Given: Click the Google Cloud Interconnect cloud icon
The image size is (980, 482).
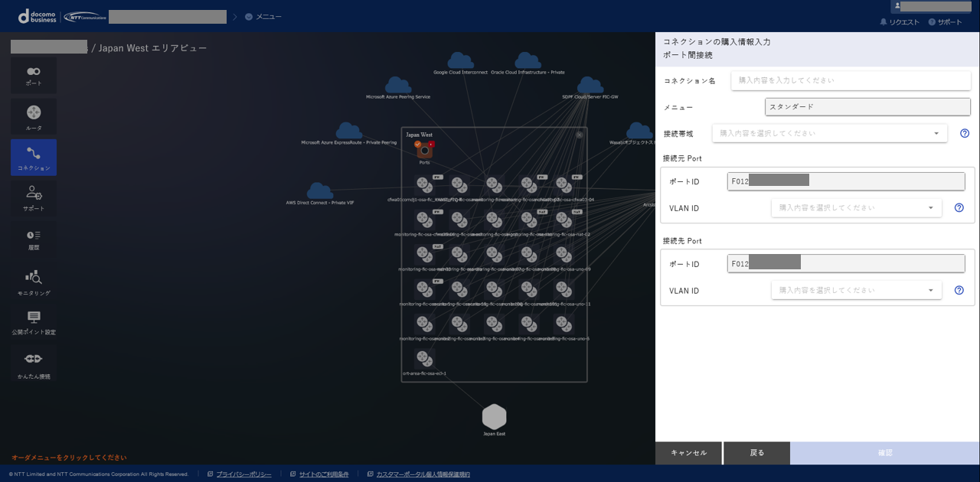Looking at the screenshot, I should [459, 60].
